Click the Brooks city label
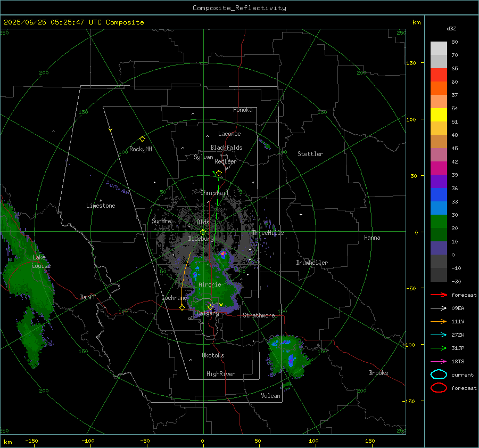 [378, 373]
